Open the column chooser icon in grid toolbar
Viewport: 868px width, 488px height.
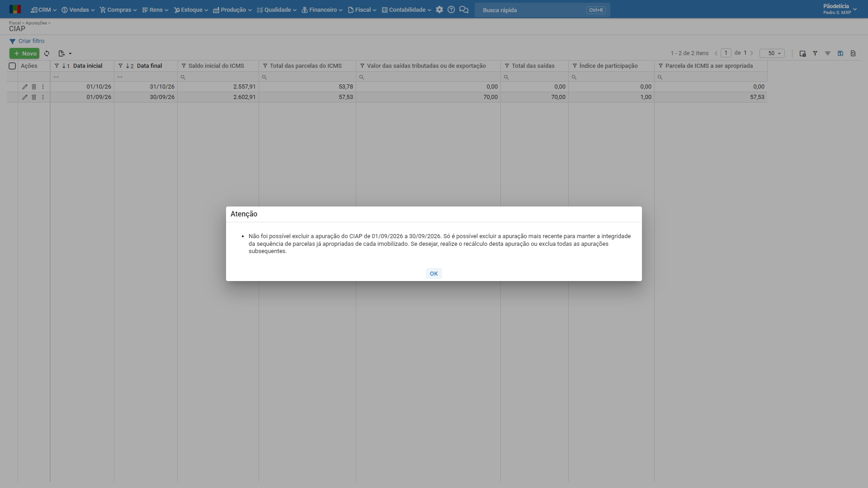[x=802, y=53]
